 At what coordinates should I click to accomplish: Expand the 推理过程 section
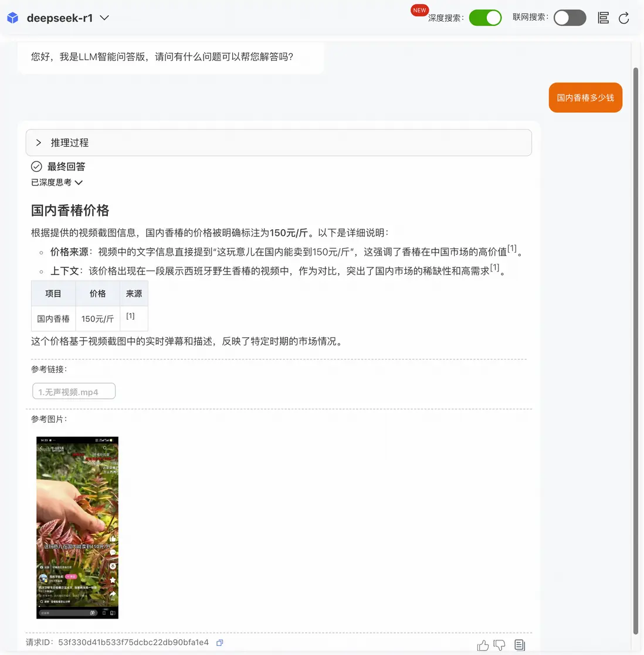[279, 143]
